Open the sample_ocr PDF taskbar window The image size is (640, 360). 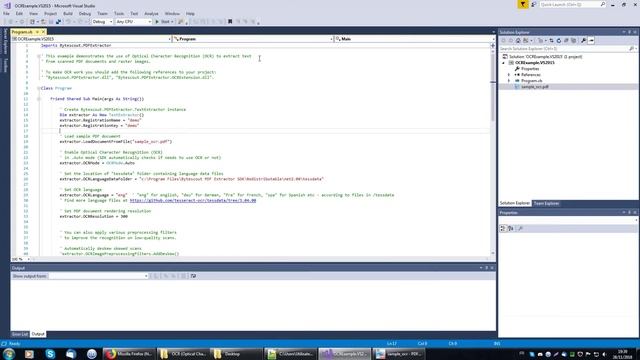pyautogui.click(x=398, y=353)
